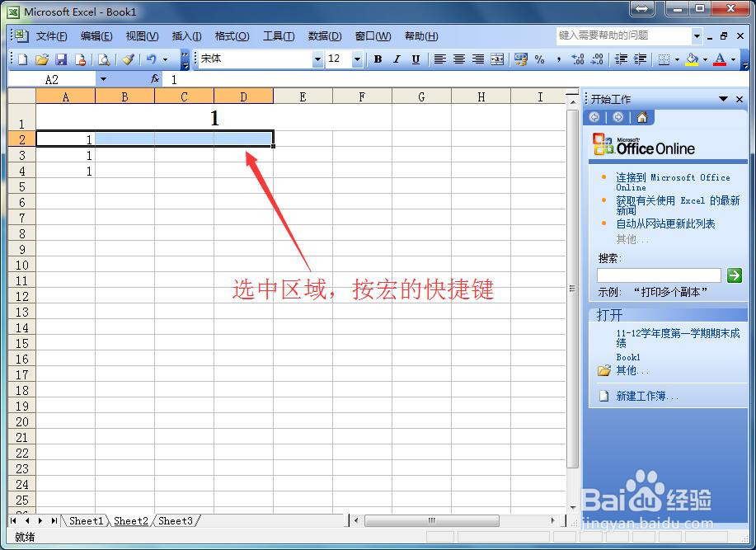Viewport: 756px width, 550px height.
Task: Click the task pane search input field
Action: [x=659, y=275]
